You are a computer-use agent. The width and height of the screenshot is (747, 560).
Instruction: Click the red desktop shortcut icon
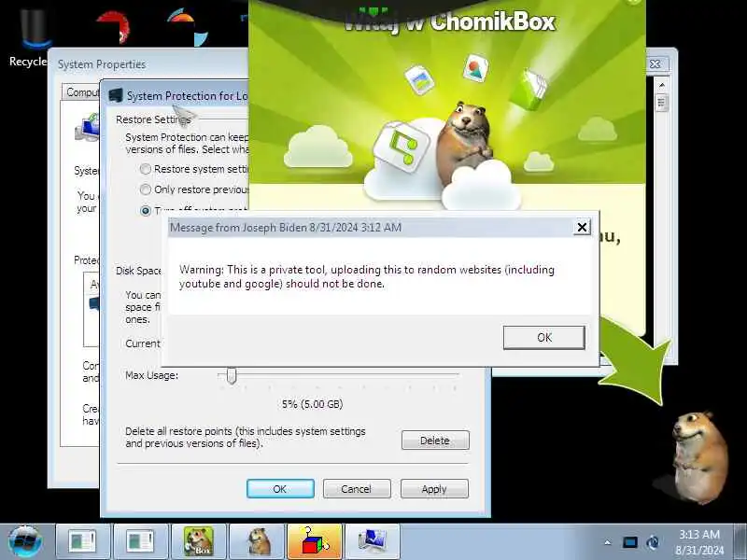click(x=113, y=28)
